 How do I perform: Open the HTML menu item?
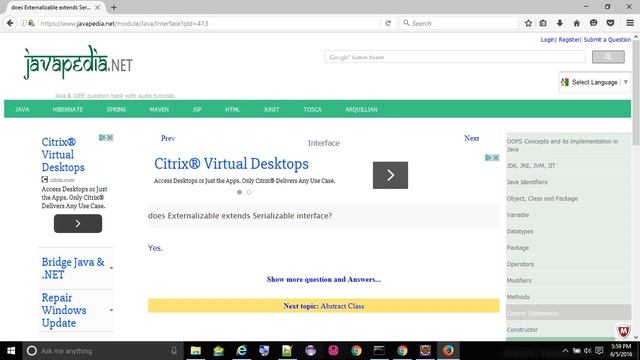tap(232, 109)
